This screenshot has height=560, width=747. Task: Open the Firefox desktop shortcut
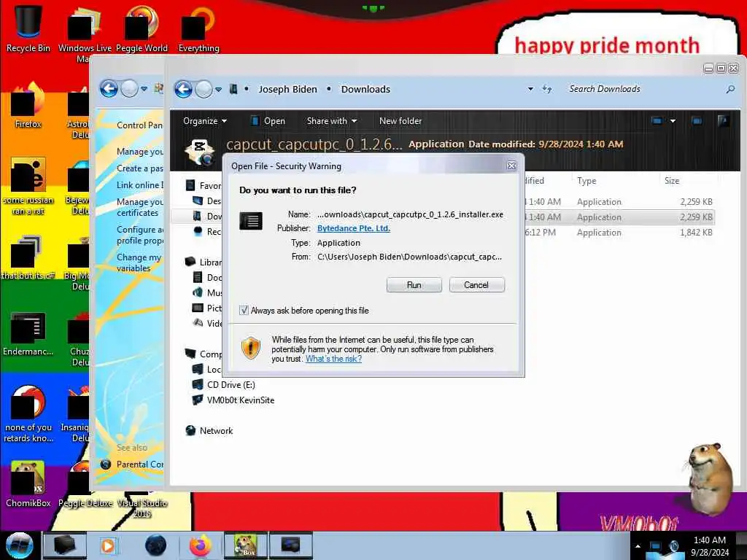pos(28,106)
